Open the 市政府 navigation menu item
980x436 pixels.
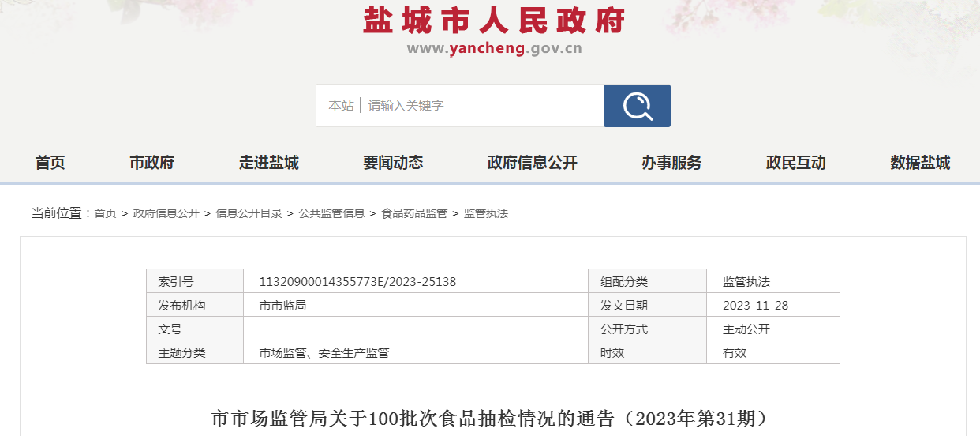(151, 163)
